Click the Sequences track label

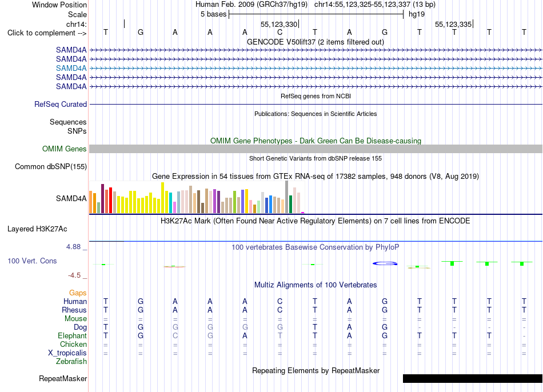pyautogui.click(x=68, y=122)
